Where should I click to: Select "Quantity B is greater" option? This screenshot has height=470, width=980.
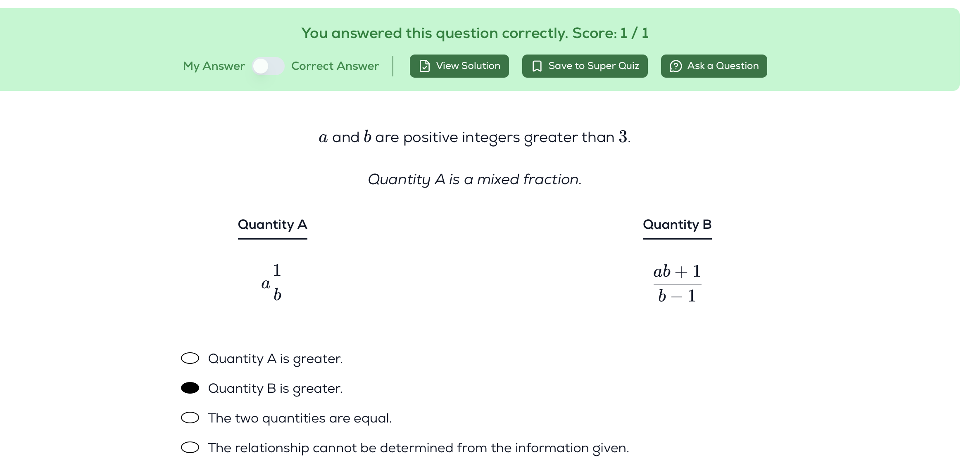(190, 388)
